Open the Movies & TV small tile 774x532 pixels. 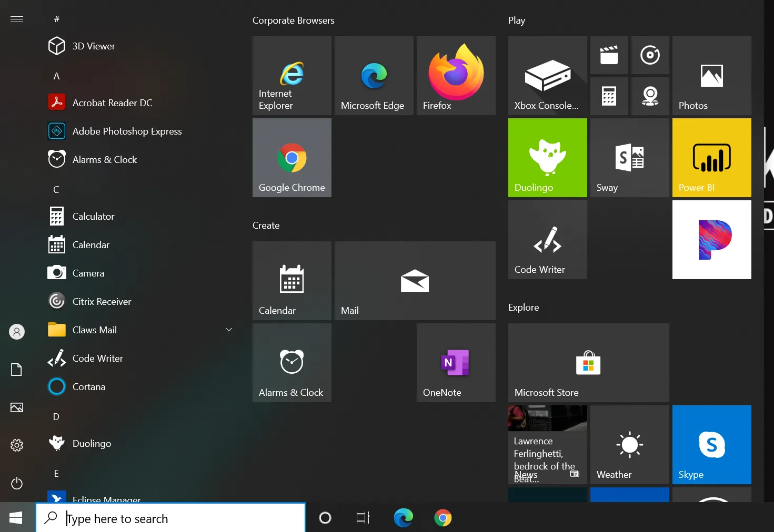[609, 55]
